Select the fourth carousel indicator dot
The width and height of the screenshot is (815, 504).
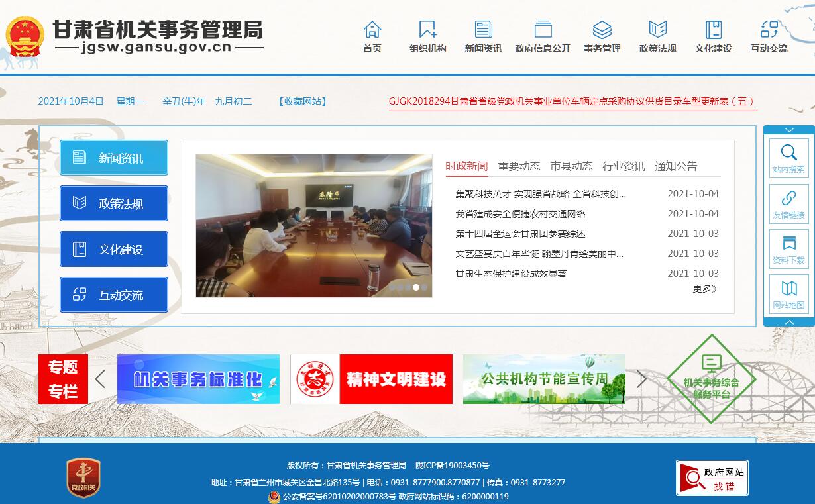[x=416, y=287]
